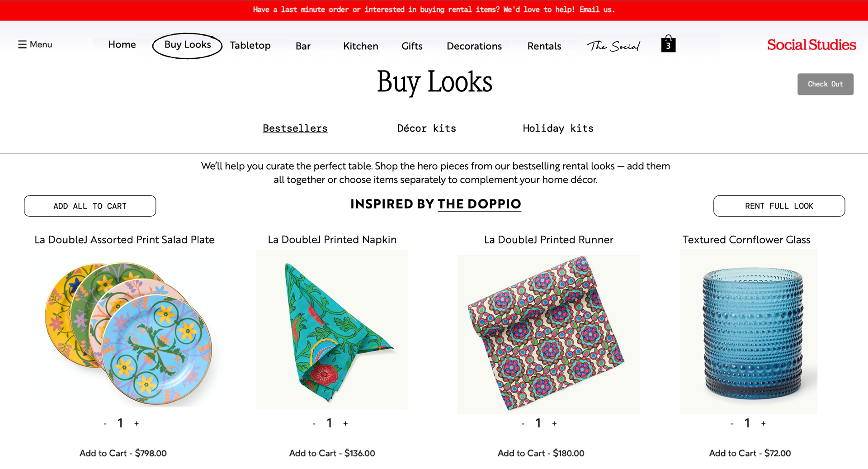The height and width of the screenshot is (469, 868).
Task: Increase Printed Runner quantity with plus
Action: pos(554,423)
